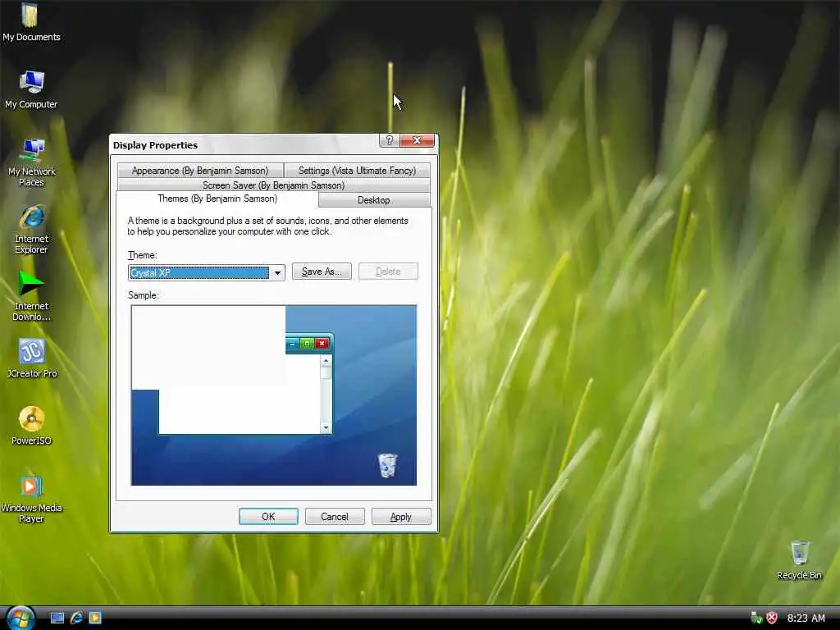Click the Start orb button
This screenshot has width=840, height=630.
(x=21, y=618)
